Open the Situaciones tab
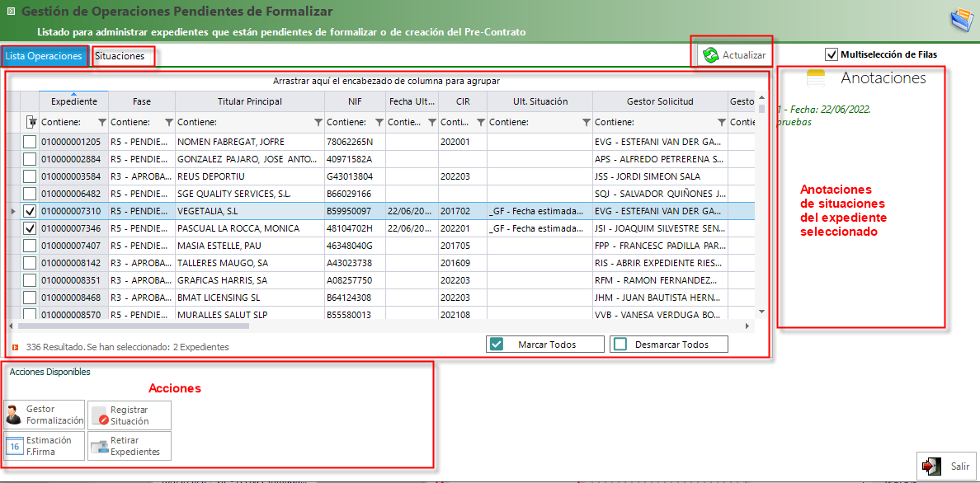This screenshot has width=980, height=483. [120, 56]
